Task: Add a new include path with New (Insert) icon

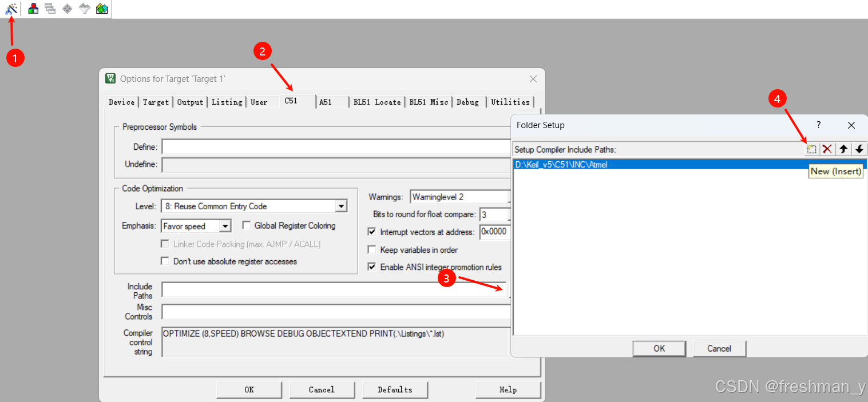Action: click(x=811, y=149)
